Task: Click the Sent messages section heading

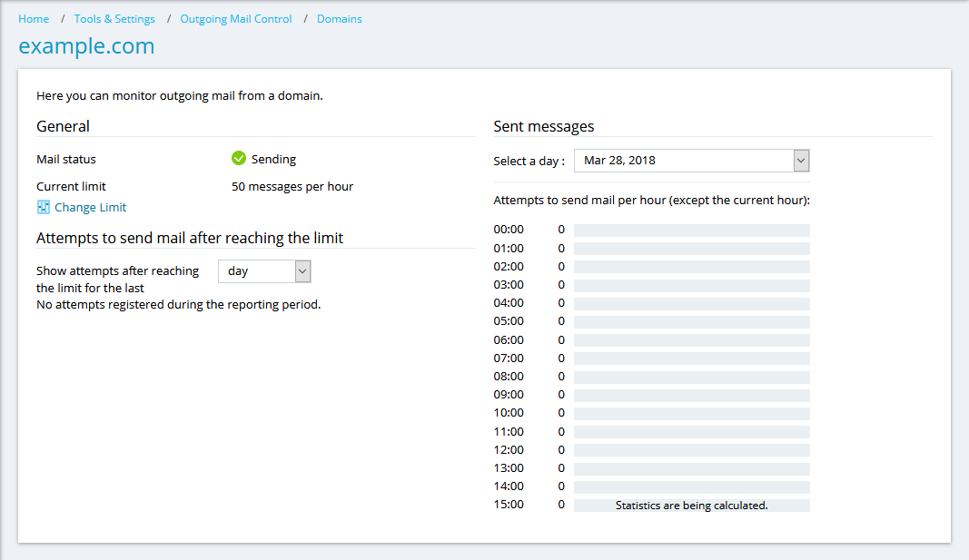Action: click(543, 126)
